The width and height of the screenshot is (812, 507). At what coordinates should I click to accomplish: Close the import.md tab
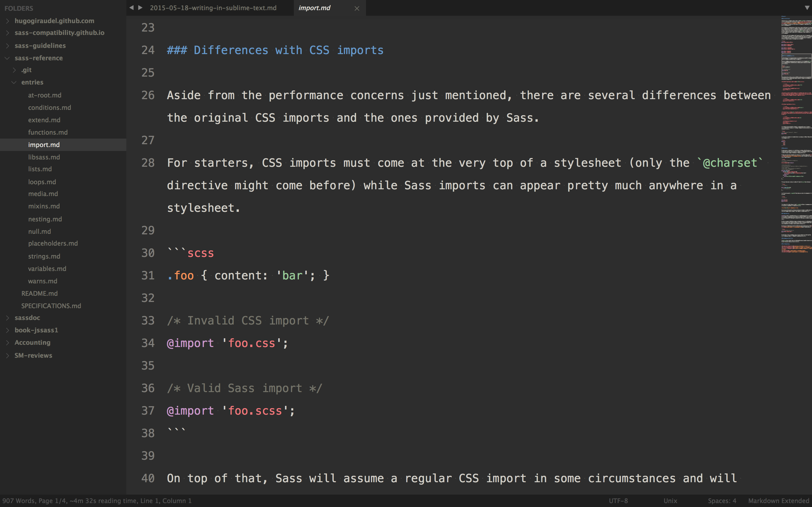point(357,8)
